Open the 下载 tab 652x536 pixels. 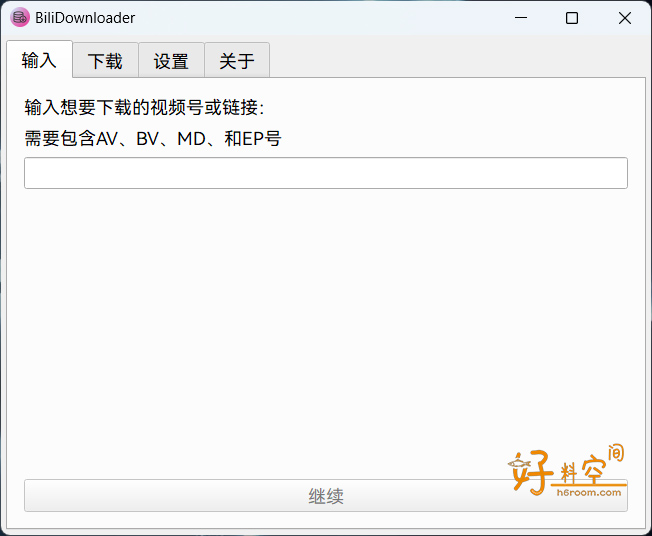point(105,61)
